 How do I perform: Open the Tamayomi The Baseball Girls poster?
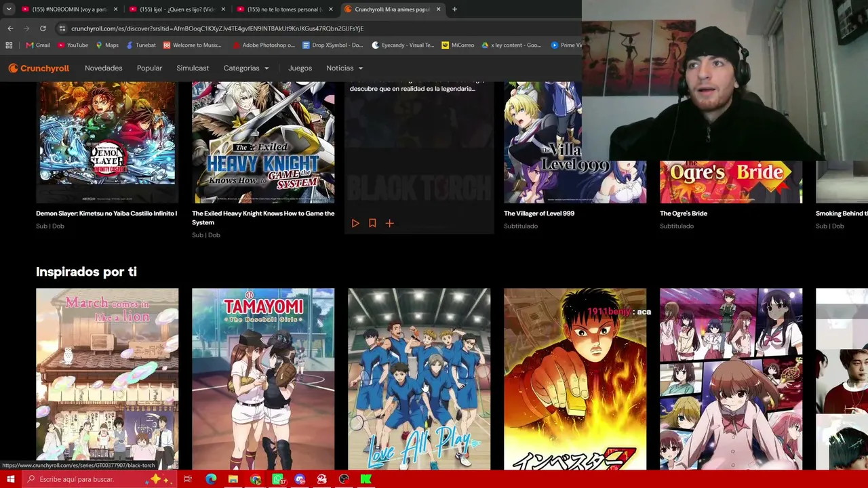pyautogui.click(x=263, y=379)
